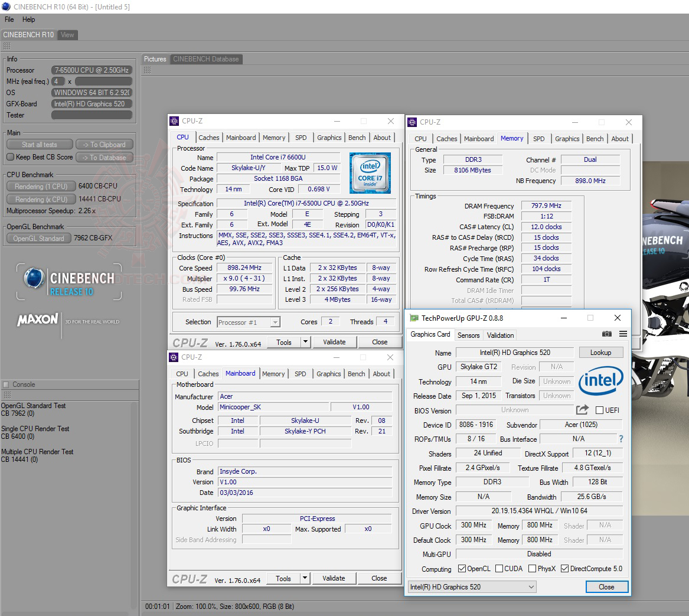The width and height of the screenshot is (689, 616).
Task: Switch to the Bench tab in CPU-Z Mainboard window
Action: pyautogui.click(x=357, y=374)
